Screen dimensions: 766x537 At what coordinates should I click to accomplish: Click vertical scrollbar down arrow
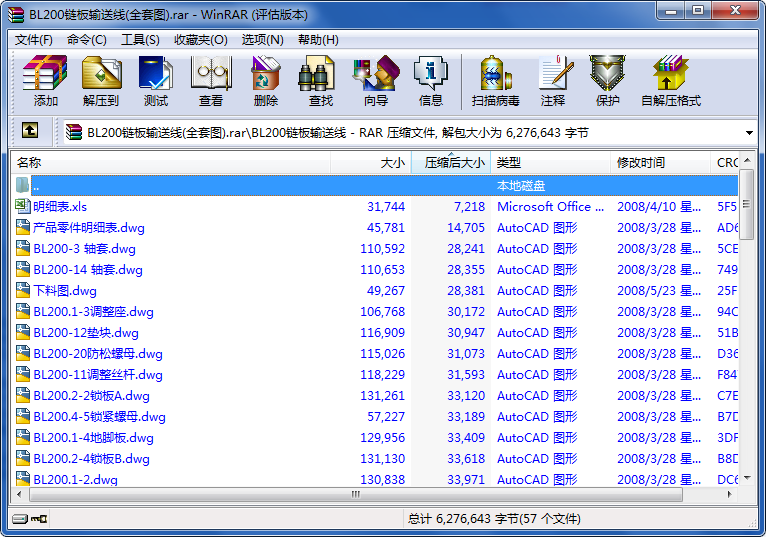(x=746, y=477)
